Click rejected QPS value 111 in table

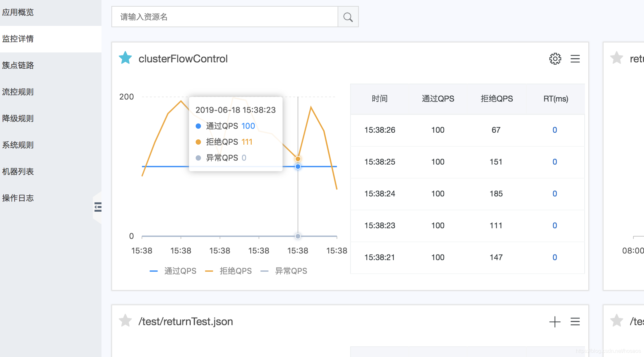click(x=496, y=226)
